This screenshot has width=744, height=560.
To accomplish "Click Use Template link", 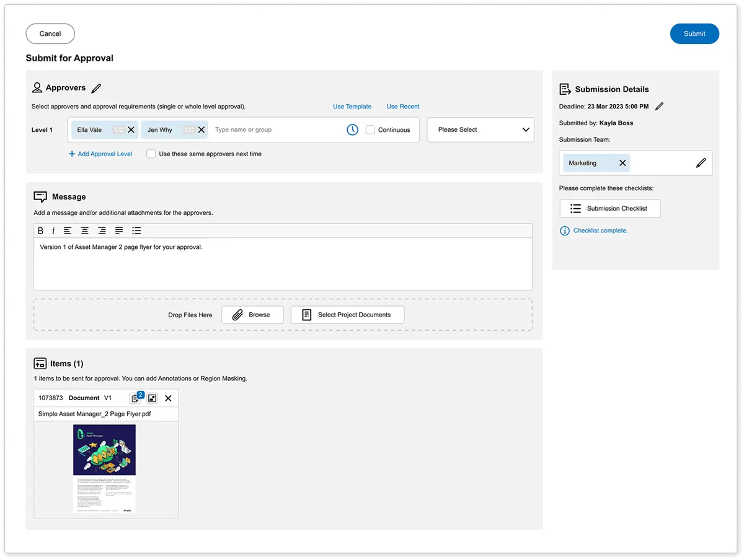I will pyautogui.click(x=352, y=107).
